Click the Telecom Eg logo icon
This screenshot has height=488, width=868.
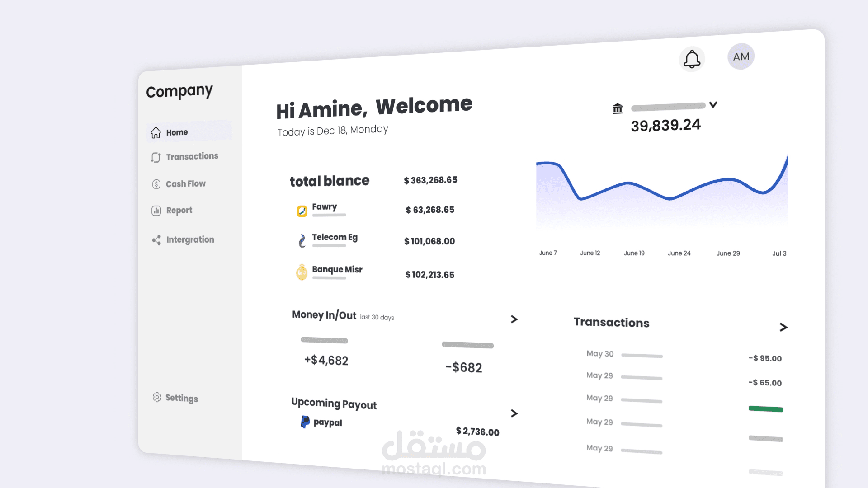coord(302,240)
